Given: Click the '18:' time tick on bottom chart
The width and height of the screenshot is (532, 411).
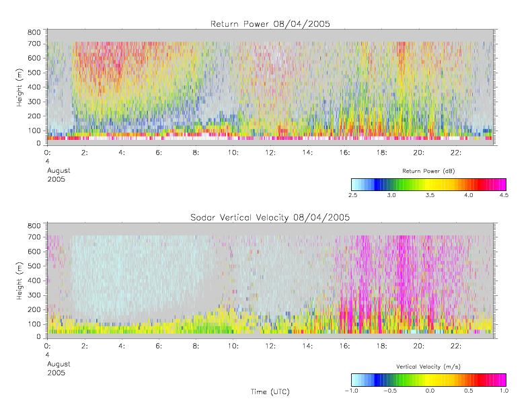Looking at the screenshot, I should (381, 346).
